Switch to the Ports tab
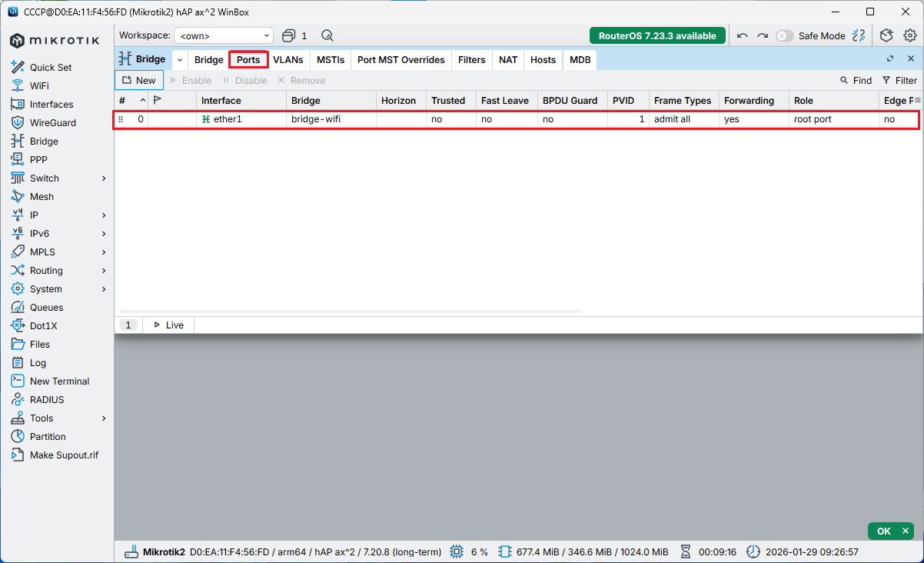This screenshot has height=563, width=924. click(248, 60)
